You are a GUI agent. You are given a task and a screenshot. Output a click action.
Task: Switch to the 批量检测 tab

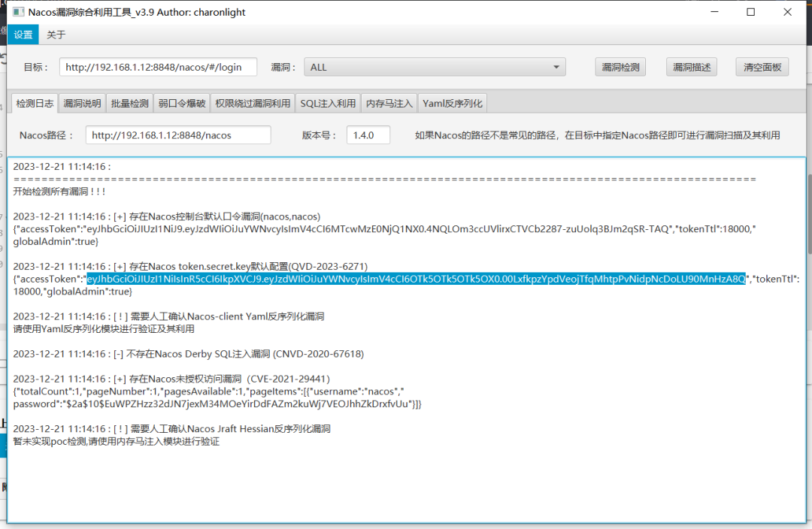coord(129,104)
